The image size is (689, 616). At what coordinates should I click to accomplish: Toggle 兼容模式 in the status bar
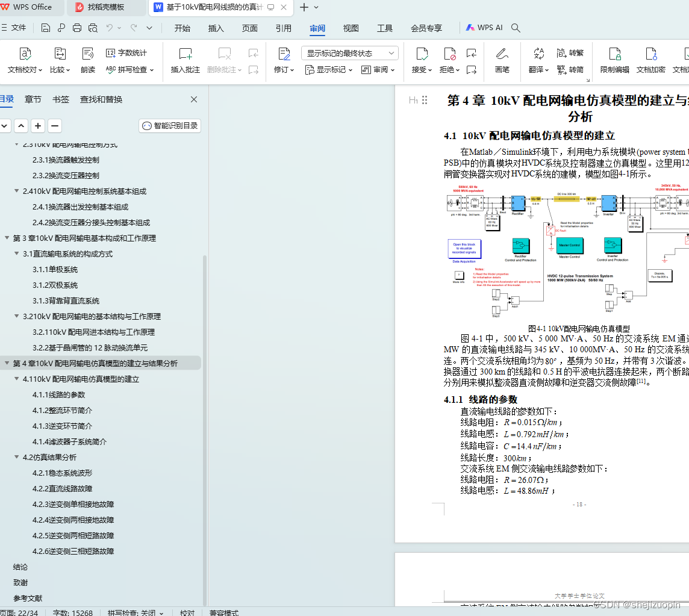coord(223,612)
